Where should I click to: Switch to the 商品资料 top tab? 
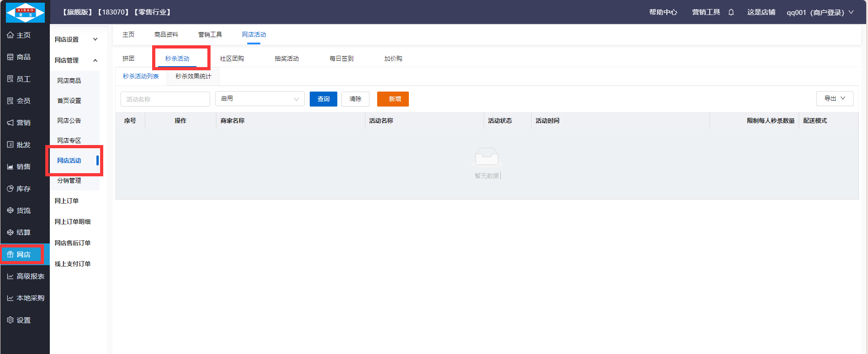point(166,34)
